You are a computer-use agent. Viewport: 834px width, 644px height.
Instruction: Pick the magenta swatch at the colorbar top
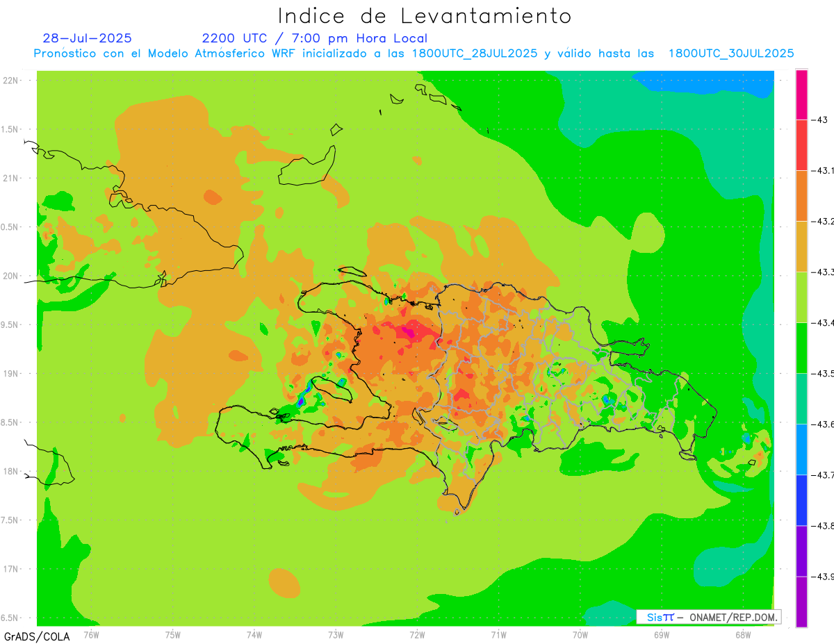coord(801,94)
